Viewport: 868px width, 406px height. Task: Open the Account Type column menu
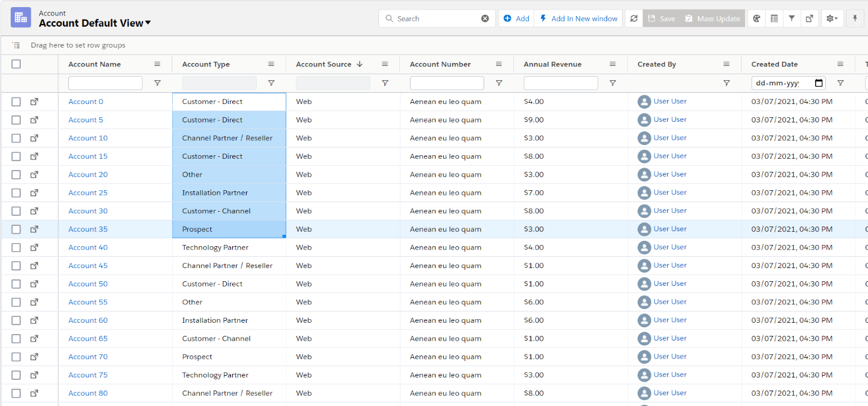click(271, 64)
